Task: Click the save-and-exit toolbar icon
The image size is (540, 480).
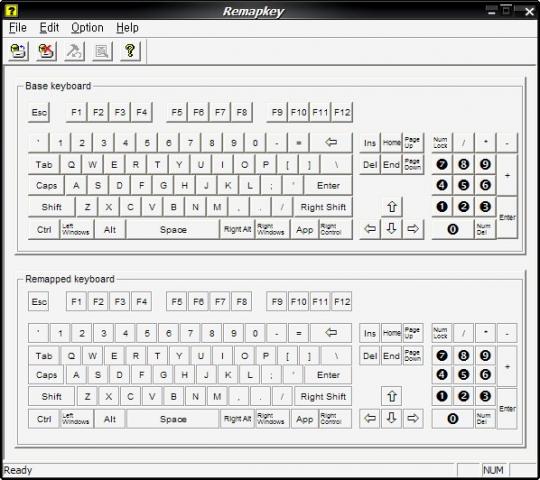Action: click(18, 52)
